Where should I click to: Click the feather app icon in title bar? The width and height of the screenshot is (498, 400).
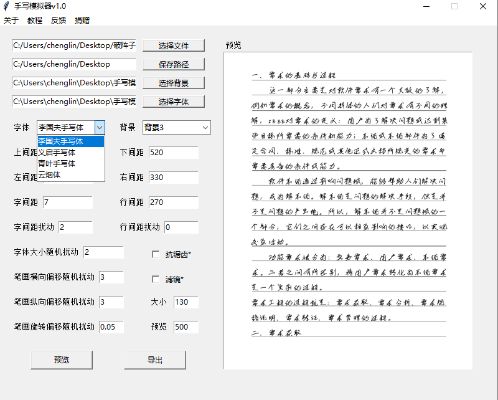tap(6, 6)
